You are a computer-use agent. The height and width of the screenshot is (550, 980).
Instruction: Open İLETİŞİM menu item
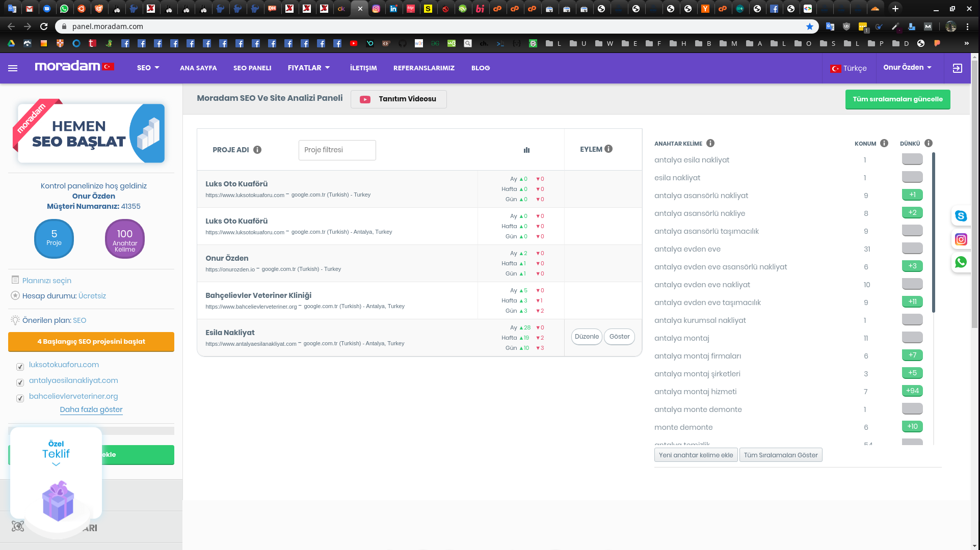coord(363,68)
